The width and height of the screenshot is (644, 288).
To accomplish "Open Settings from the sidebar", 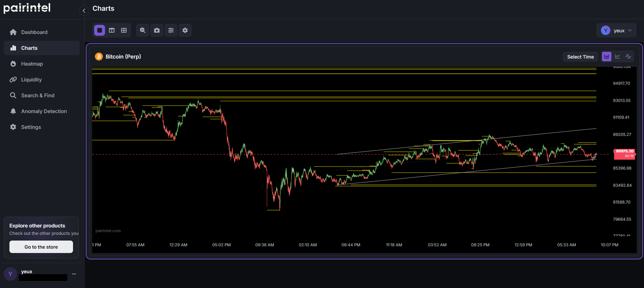I will point(31,127).
